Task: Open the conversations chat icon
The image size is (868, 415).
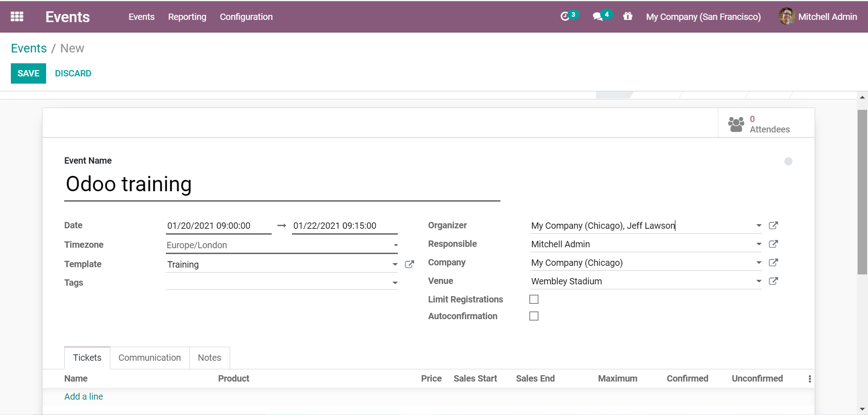Action: tap(598, 17)
